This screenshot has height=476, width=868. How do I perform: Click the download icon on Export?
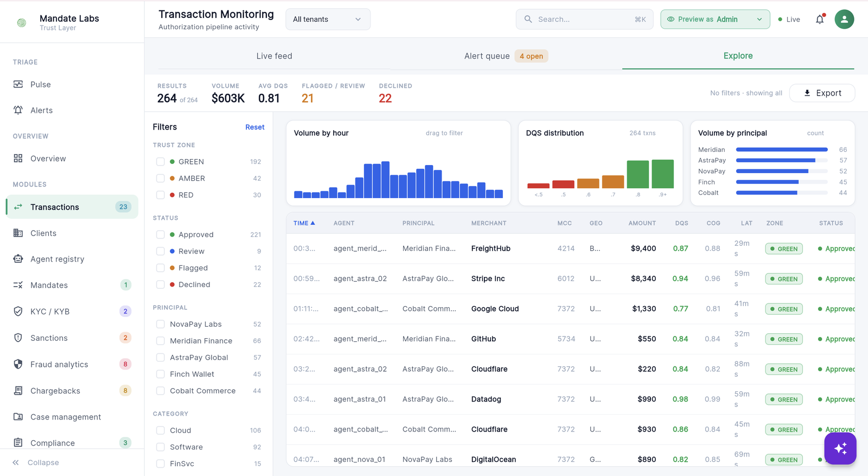(807, 93)
